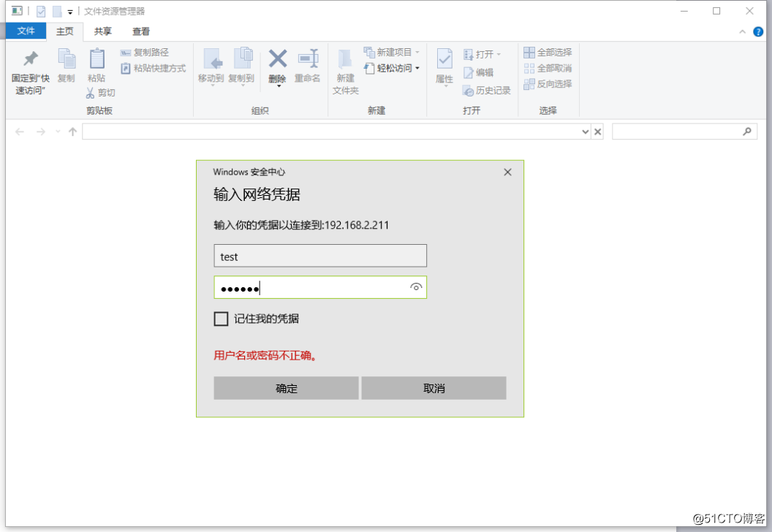Choose Select none (全部取消)
This screenshot has width=772, height=532.
[x=548, y=68]
